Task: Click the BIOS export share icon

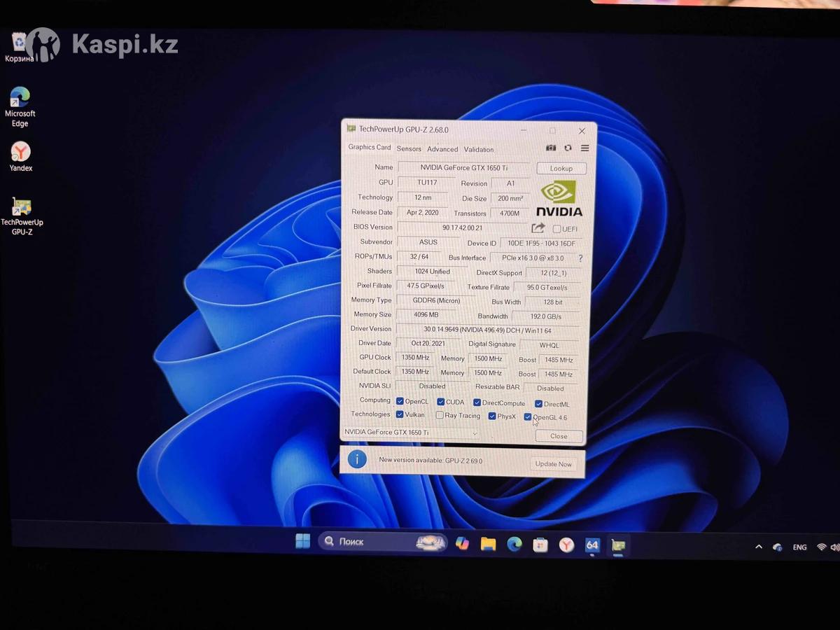Action: point(538,228)
